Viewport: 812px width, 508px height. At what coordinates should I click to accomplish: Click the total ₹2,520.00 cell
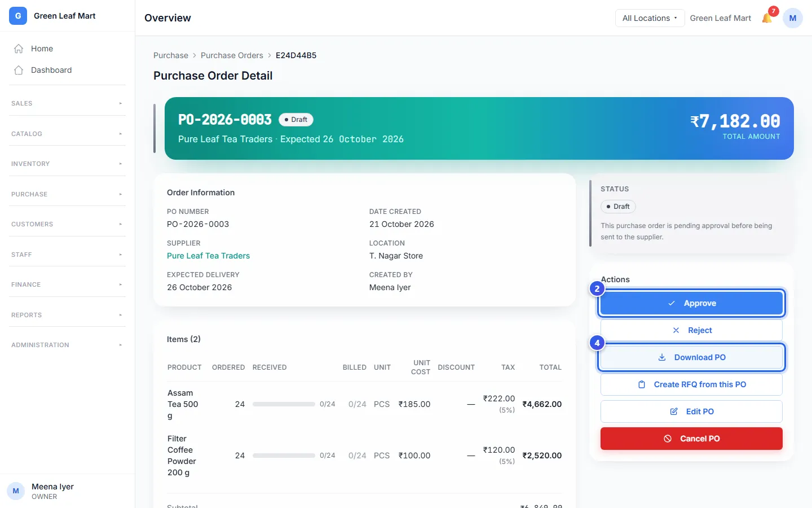542,456
